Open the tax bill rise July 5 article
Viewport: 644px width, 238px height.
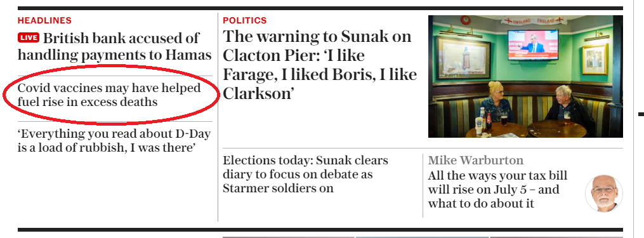[498, 189]
